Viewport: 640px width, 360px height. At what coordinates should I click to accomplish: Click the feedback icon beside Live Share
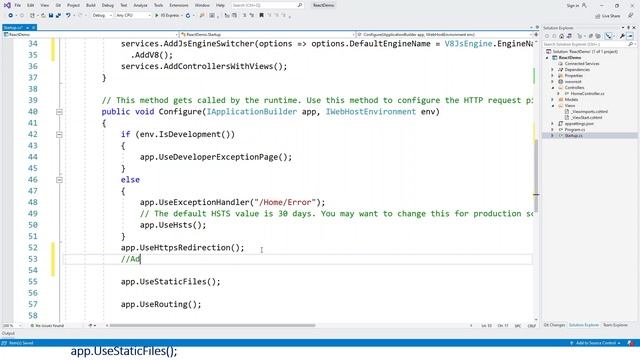click(631, 16)
